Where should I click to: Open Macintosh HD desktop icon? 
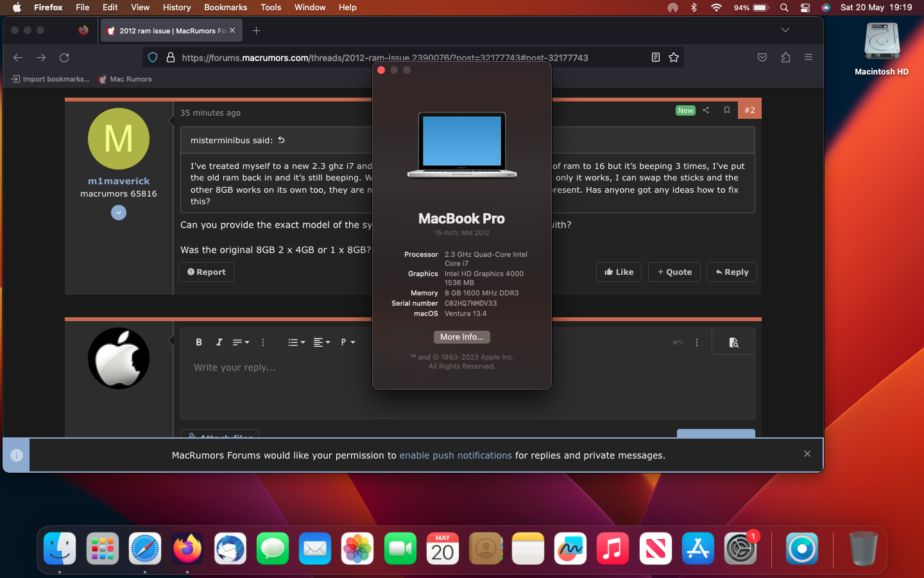pyautogui.click(x=882, y=49)
